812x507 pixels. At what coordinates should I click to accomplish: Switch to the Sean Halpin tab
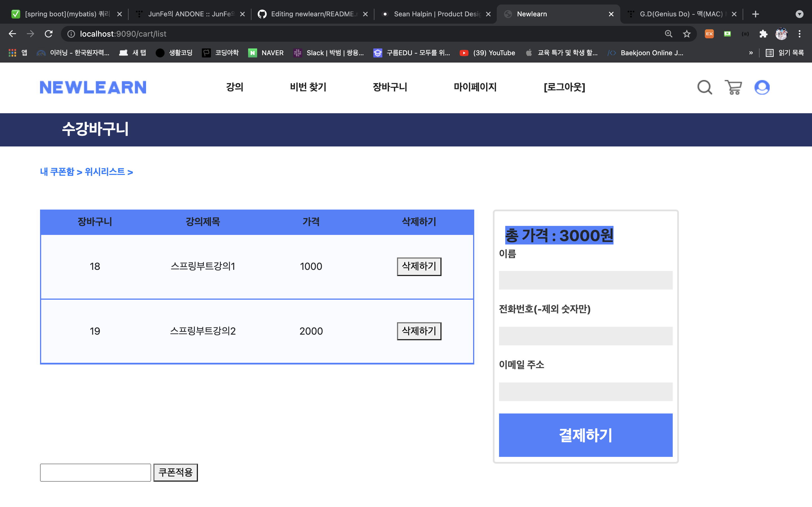click(x=433, y=14)
